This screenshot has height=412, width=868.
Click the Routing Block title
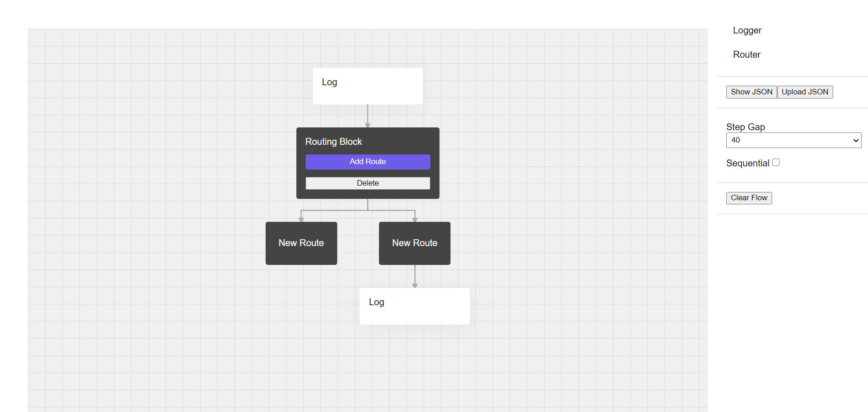(334, 142)
